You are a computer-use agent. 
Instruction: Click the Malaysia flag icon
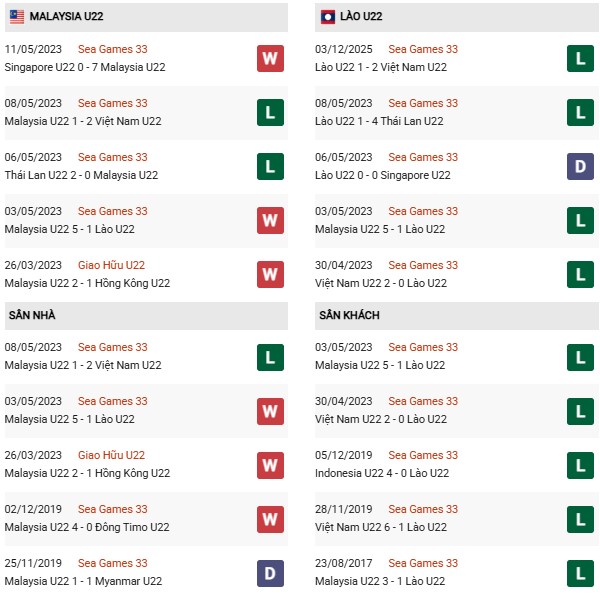tap(17, 16)
